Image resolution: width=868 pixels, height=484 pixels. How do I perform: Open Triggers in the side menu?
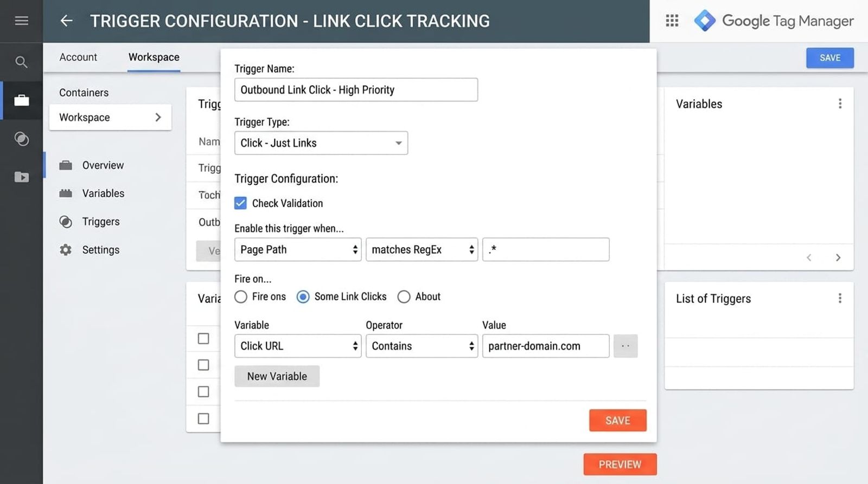101,222
